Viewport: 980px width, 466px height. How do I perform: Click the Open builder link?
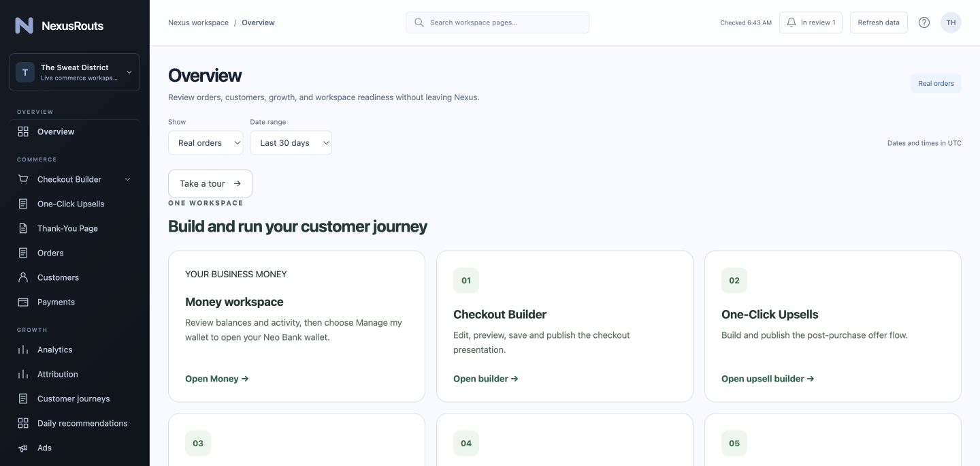486,379
